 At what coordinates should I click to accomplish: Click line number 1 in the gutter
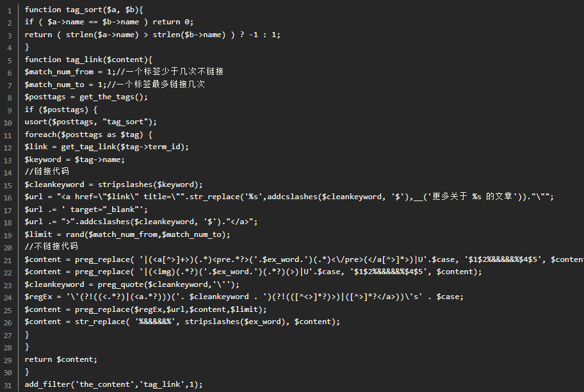click(x=9, y=10)
